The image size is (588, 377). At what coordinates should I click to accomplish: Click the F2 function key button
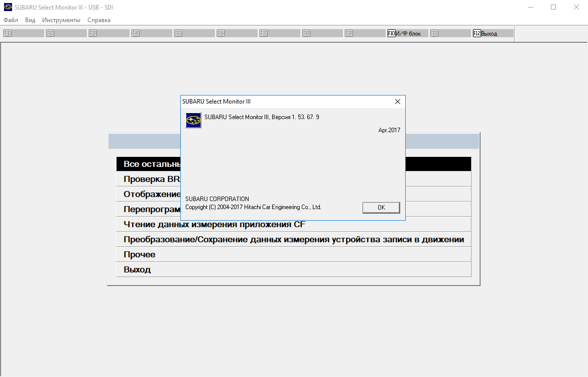(66, 33)
